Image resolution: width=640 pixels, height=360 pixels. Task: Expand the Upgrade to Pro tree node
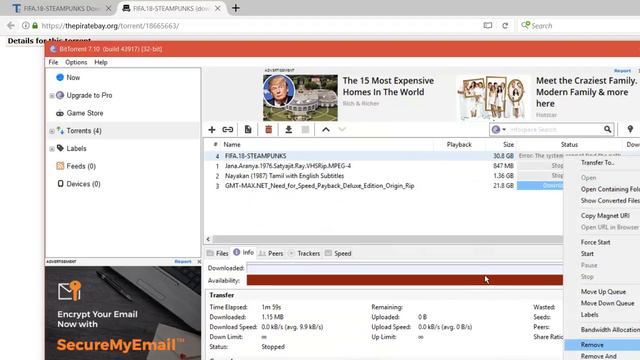52,96
